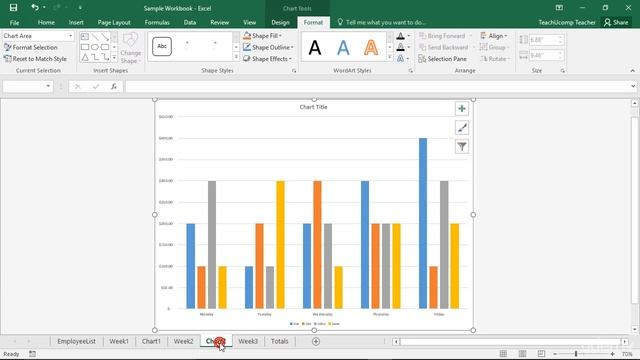Click the tall blue Friday bar
Image resolution: width=640 pixels, height=360 pixels.
(423, 223)
